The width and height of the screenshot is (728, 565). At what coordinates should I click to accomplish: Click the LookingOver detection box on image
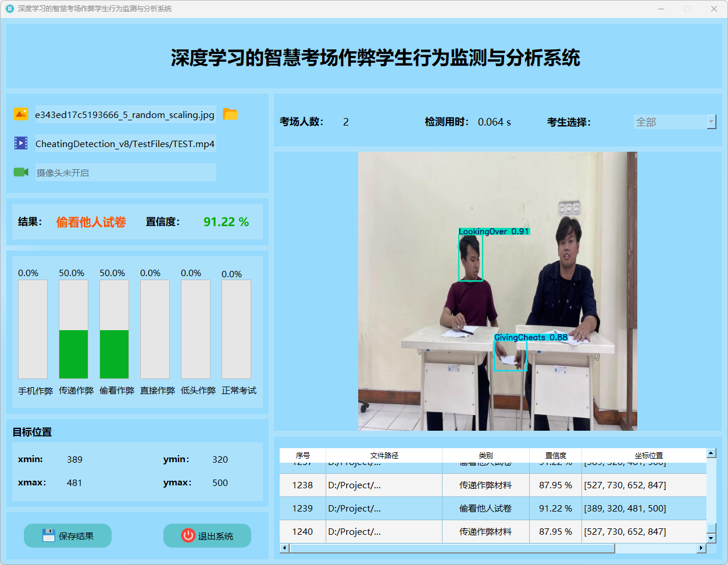470,258
